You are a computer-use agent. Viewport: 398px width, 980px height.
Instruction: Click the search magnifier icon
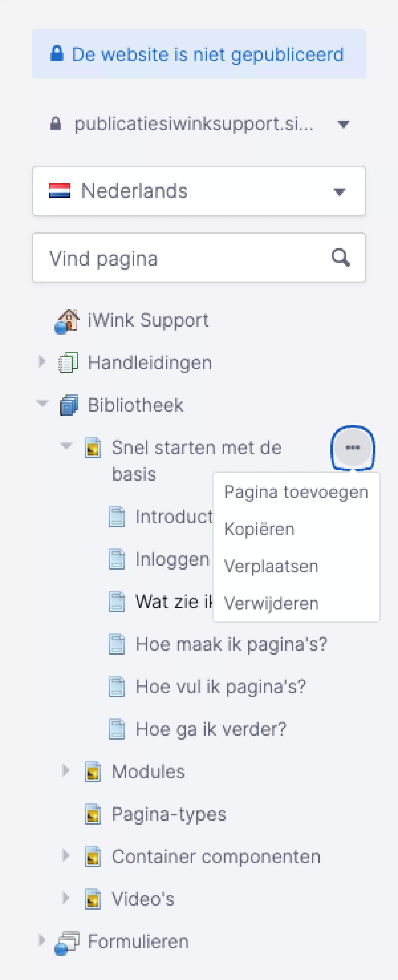coord(340,258)
